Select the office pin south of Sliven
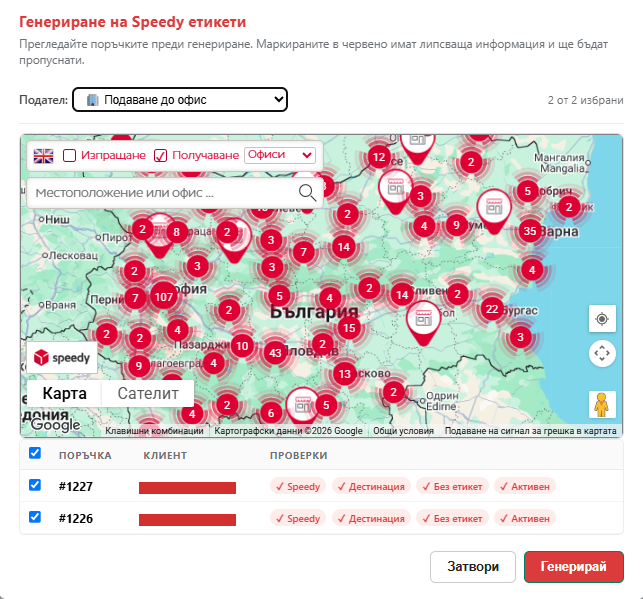Viewport: 643px width, 599px height. click(424, 323)
